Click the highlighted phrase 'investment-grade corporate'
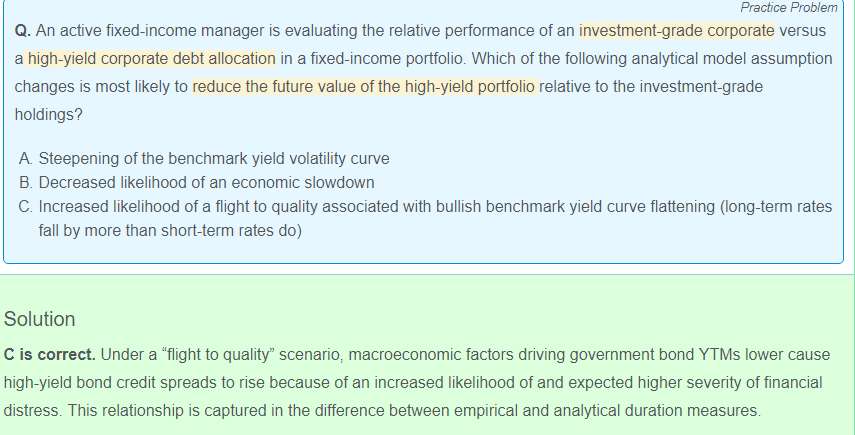This screenshot has width=855, height=435. point(677,31)
